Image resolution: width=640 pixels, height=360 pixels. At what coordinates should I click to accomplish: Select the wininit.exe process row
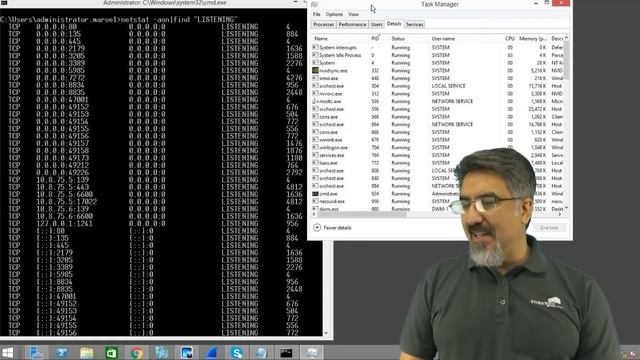click(438, 140)
